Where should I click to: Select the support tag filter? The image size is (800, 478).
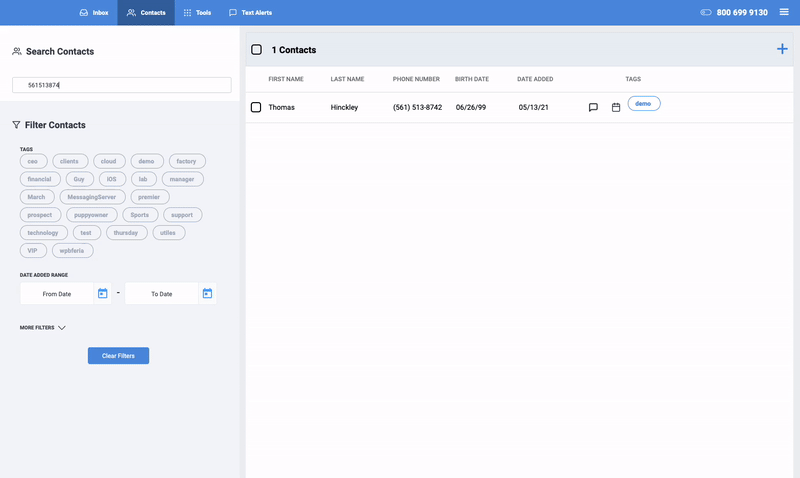pos(182,215)
